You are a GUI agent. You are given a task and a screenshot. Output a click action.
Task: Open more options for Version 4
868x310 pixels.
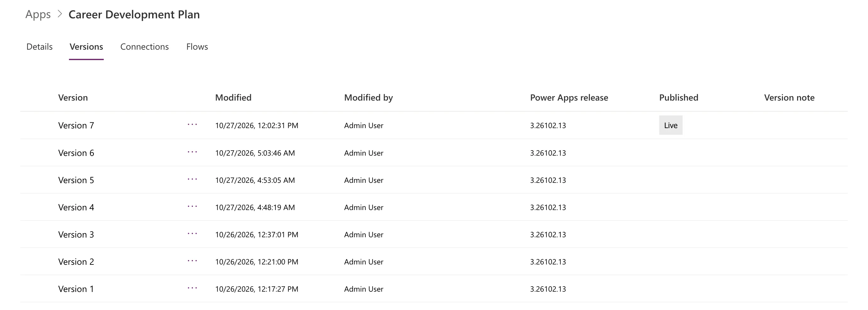(x=192, y=207)
